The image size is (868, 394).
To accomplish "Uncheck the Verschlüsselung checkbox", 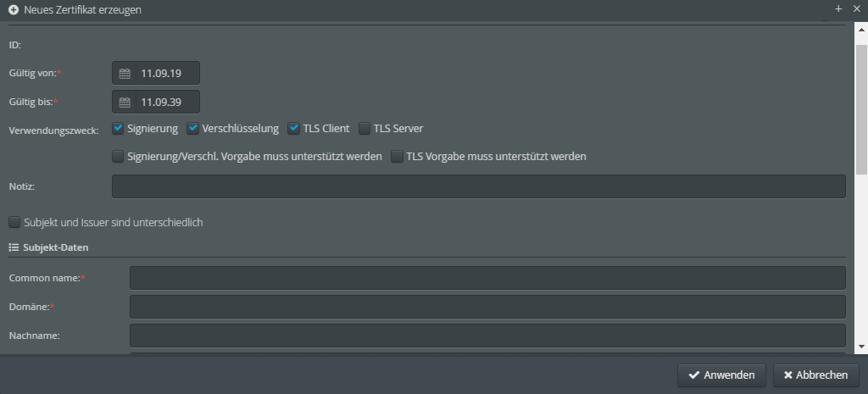I will click(x=192, y=129).
